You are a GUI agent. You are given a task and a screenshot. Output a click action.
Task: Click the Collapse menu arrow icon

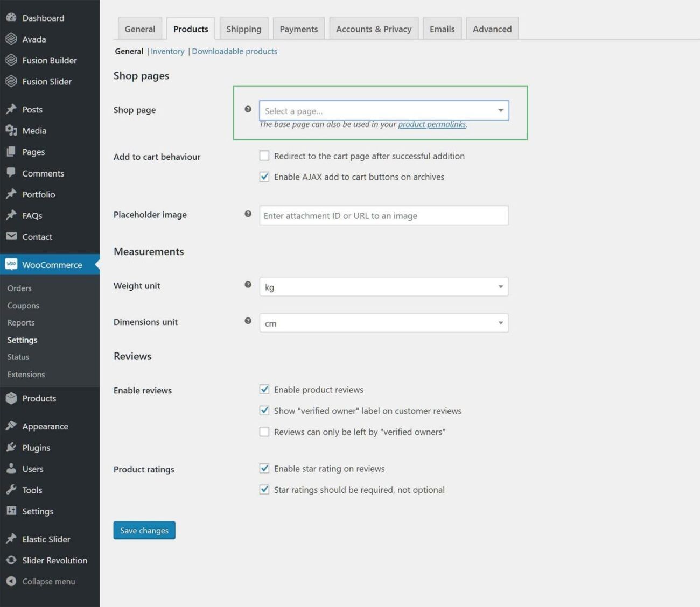click(x=11, y=581)
